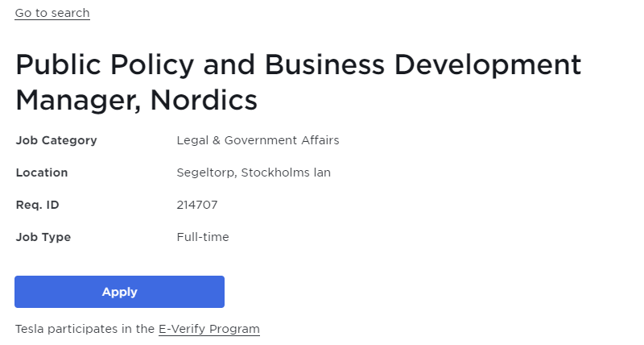
Task: Click the word Nordics in the title
Action: pos(204,101)
